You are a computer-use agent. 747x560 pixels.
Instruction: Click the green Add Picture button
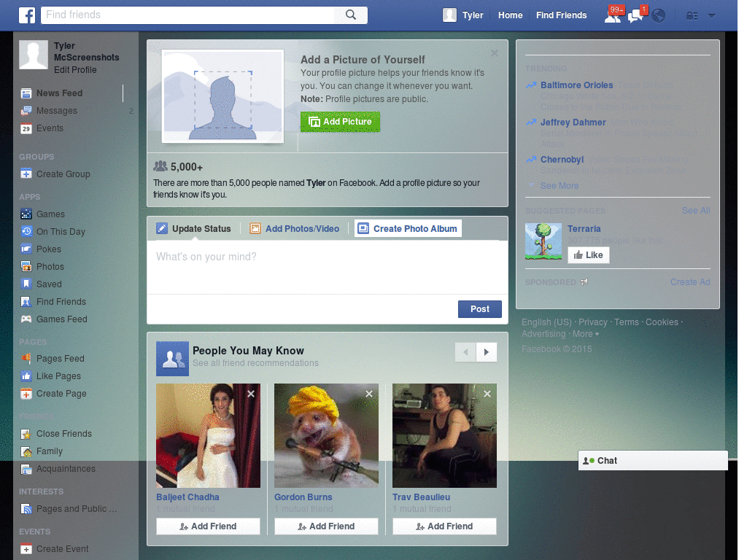click(x=340, y=122)
